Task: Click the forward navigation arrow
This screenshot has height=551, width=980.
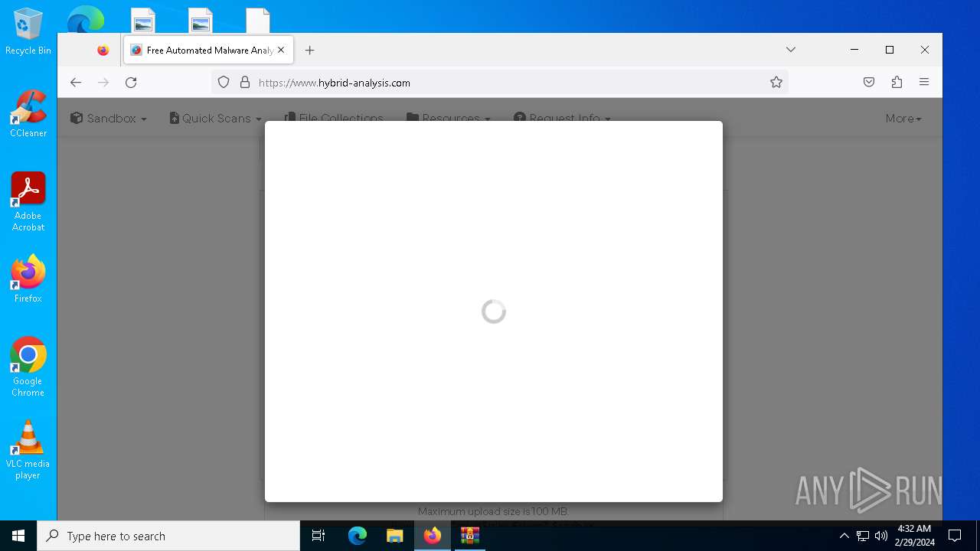Action: pyautogui.click(x=103, y=83)
